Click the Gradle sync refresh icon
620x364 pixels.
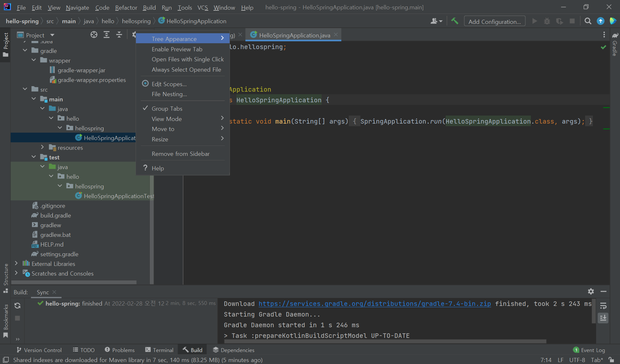[17, 305]
